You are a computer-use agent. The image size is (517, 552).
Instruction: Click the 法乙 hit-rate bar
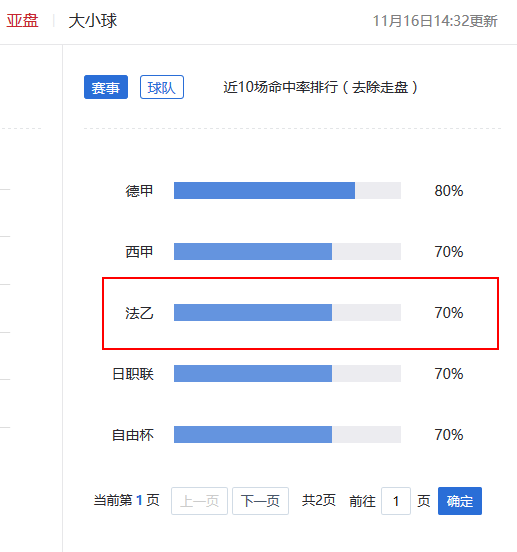(288, 312)
